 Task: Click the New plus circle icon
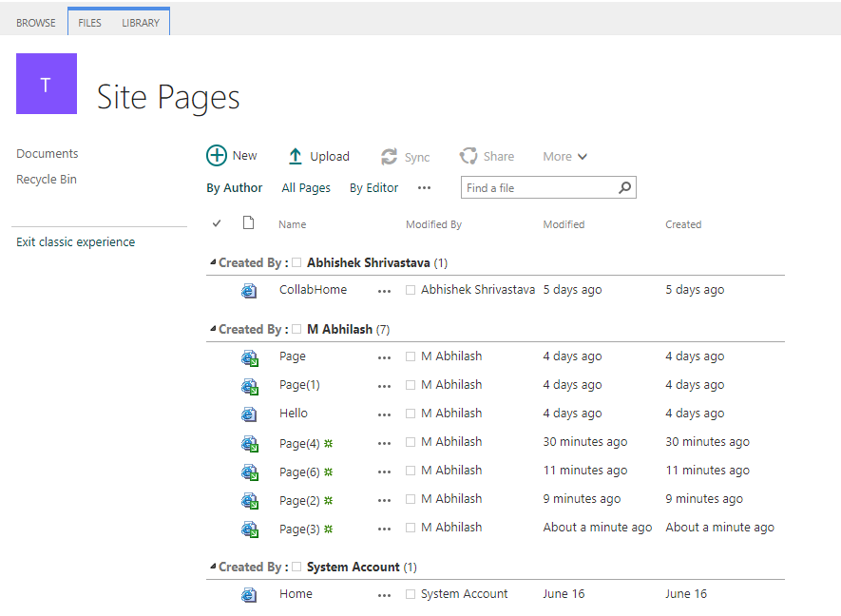click(217, 156)
